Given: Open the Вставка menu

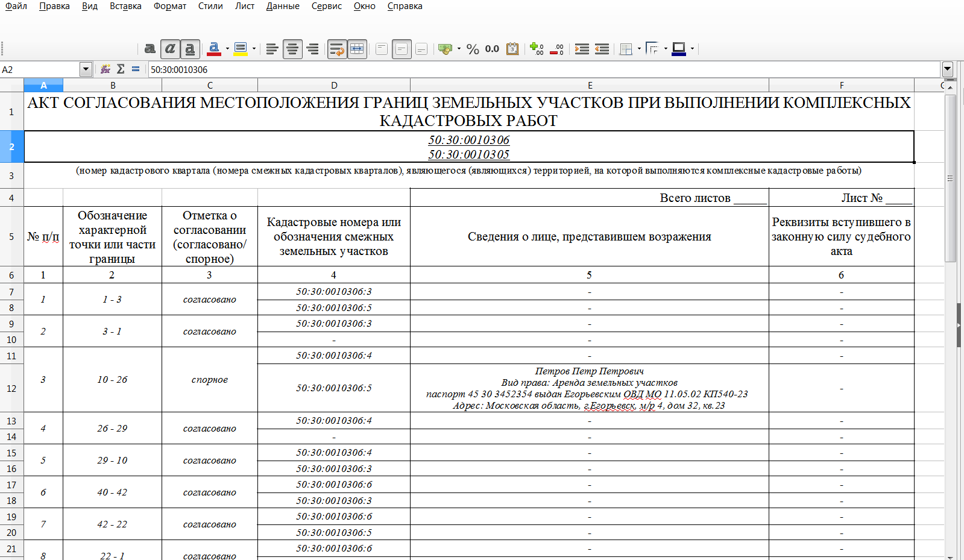Looking at the screenshot, I should [x=125, y=6].
